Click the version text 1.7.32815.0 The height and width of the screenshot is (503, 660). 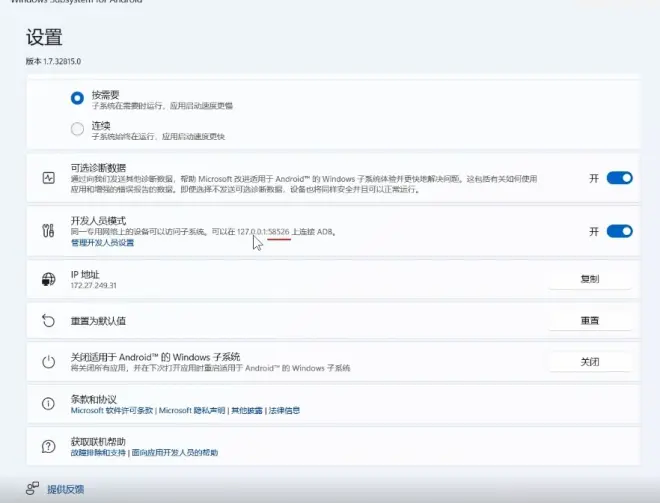(x=62, y=61)
